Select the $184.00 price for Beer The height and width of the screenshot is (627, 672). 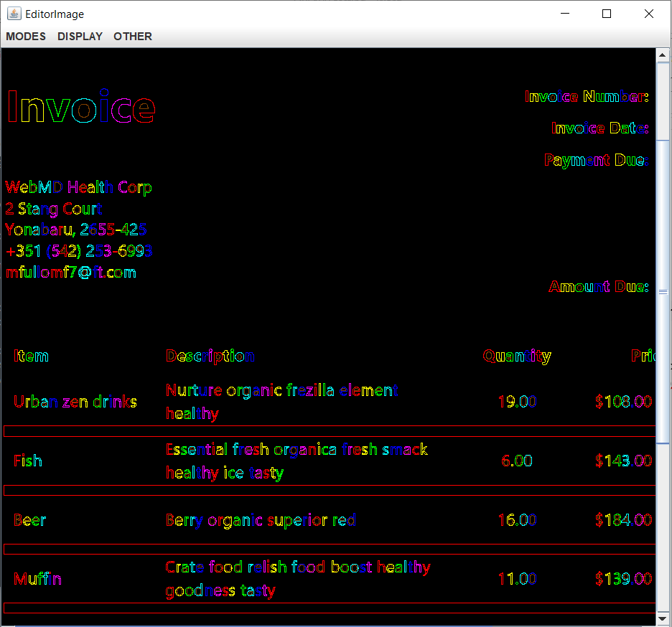coord(623,520)
